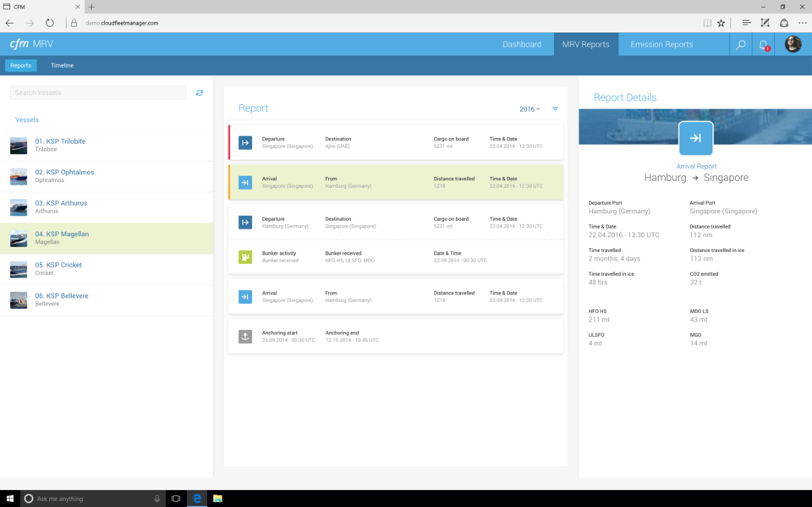
Task: Click the refresh vessels icon
Action: (200, 93)
